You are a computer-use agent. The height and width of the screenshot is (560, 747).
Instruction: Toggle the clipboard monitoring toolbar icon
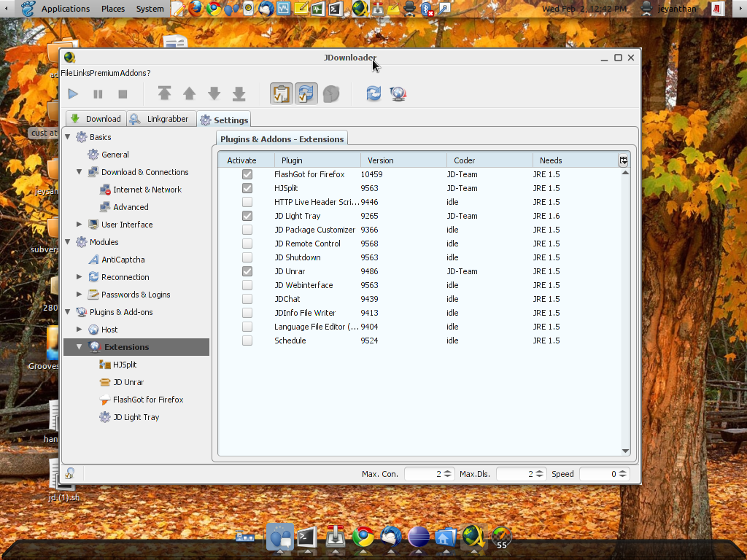[x=281, y=94]
